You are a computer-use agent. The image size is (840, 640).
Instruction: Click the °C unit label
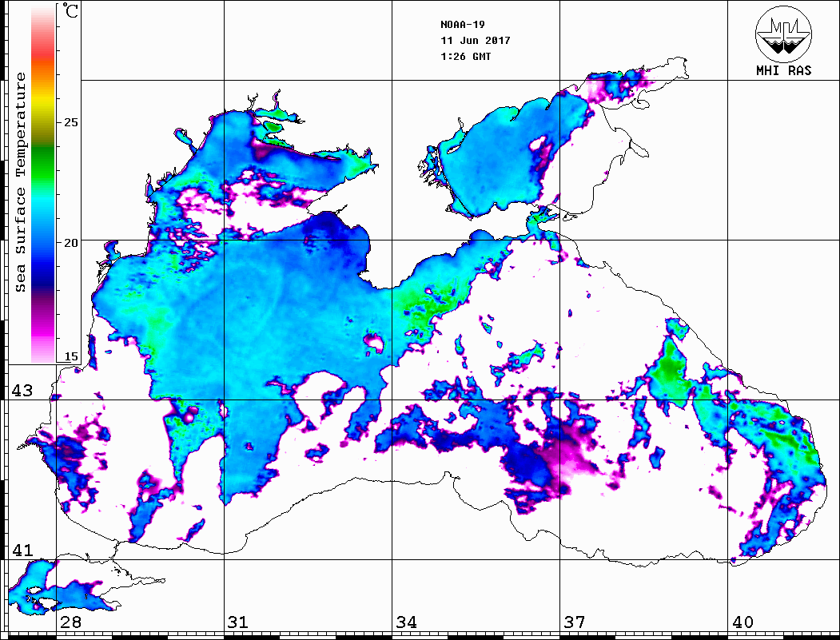[70, 10]
